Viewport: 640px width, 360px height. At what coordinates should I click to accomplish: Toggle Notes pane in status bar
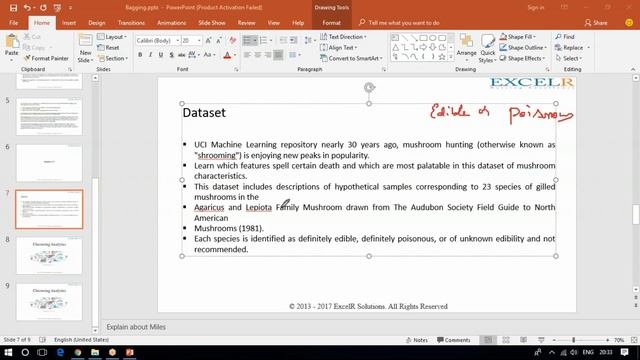click(417, 340)
